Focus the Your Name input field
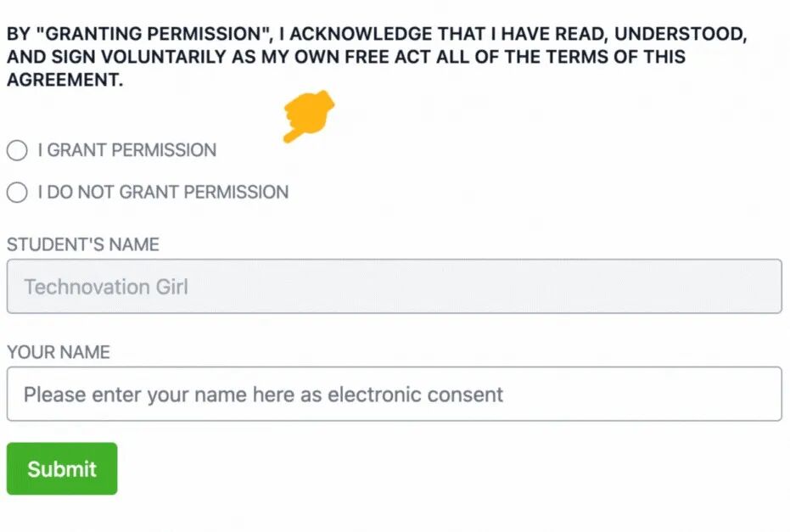 point(394,394)
